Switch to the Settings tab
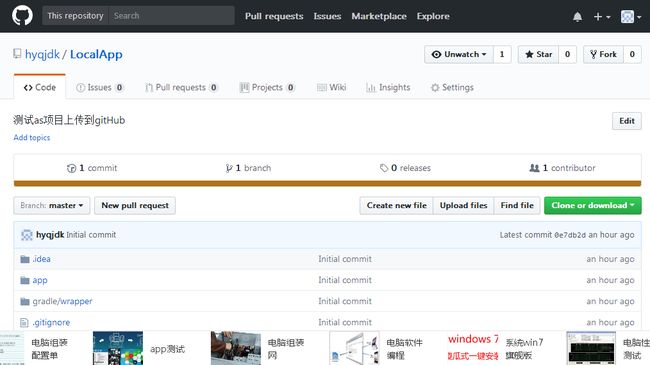650x365 pixels. (452, 88)
